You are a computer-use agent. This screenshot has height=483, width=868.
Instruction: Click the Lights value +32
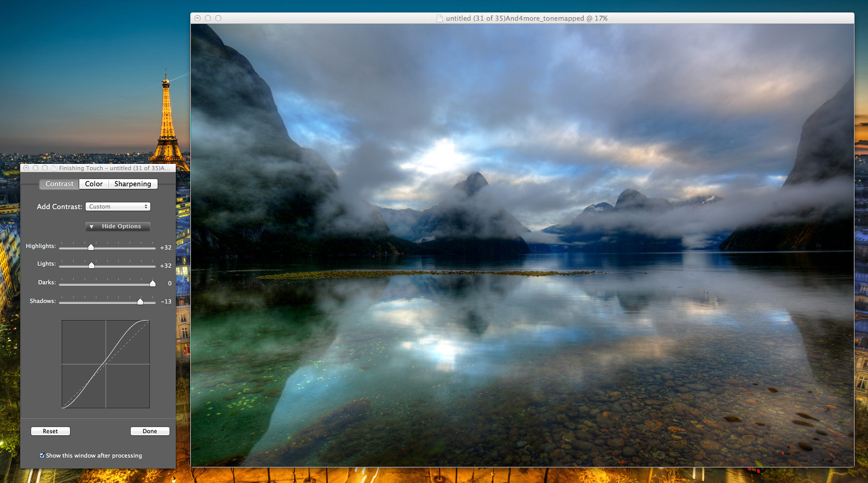point(165,265)
